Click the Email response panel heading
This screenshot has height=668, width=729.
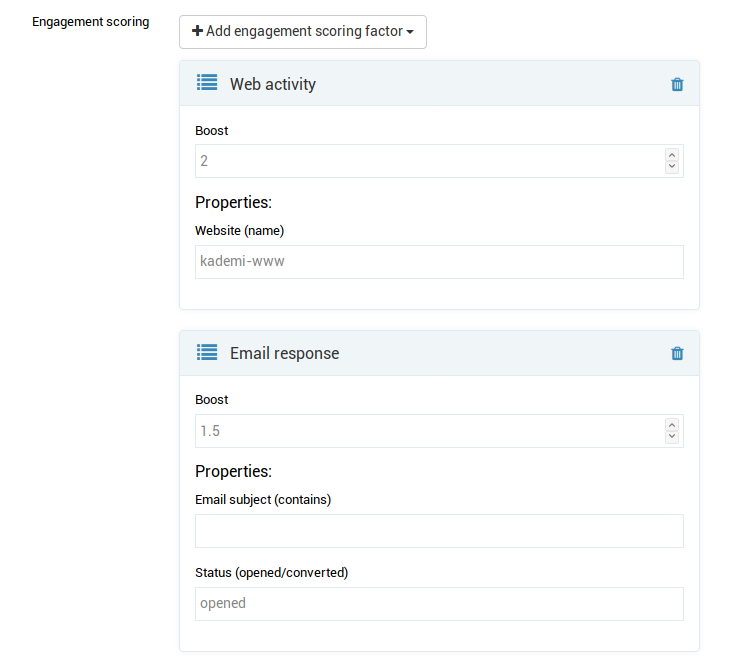click(x=285, y=353)
